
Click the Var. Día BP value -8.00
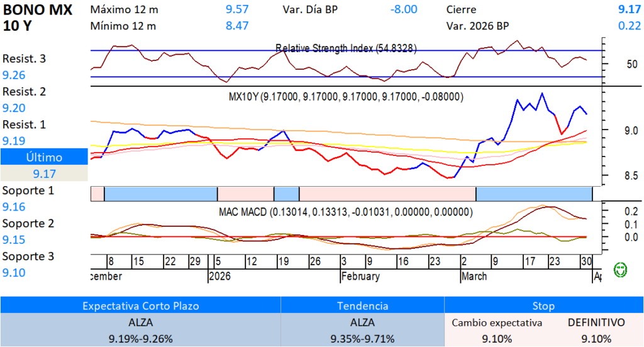(403, 10)
